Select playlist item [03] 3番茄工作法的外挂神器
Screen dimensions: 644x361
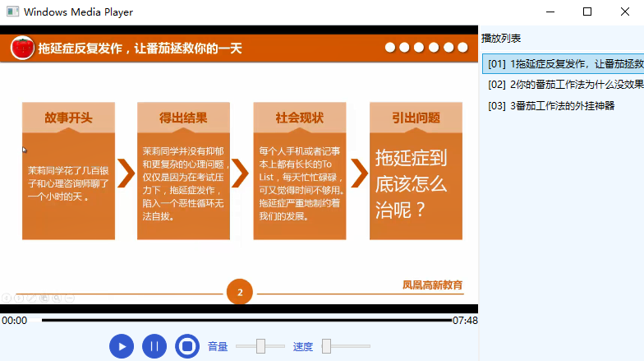point(563,105)
